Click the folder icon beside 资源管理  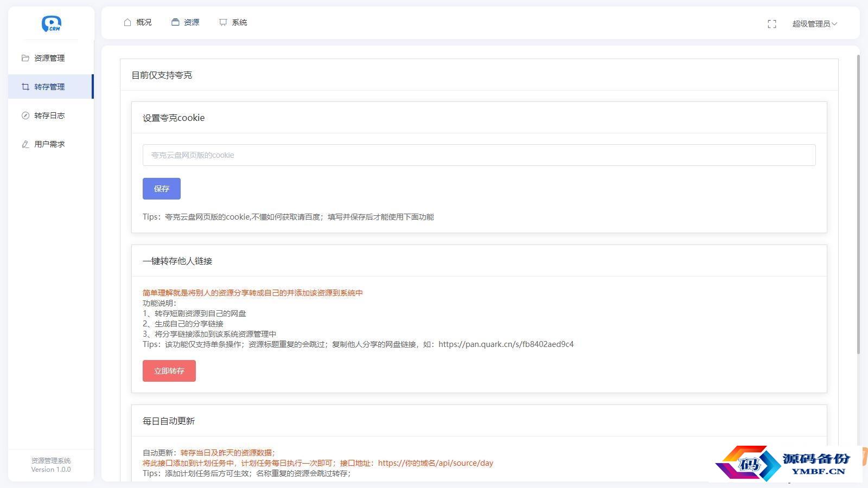click(x=25, y=58)
